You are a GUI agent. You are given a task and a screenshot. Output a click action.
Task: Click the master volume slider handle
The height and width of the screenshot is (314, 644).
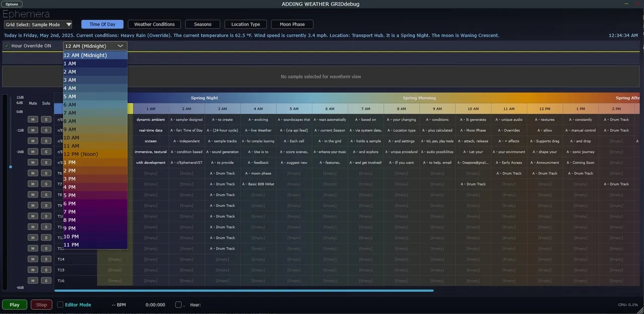coord(11,167)
